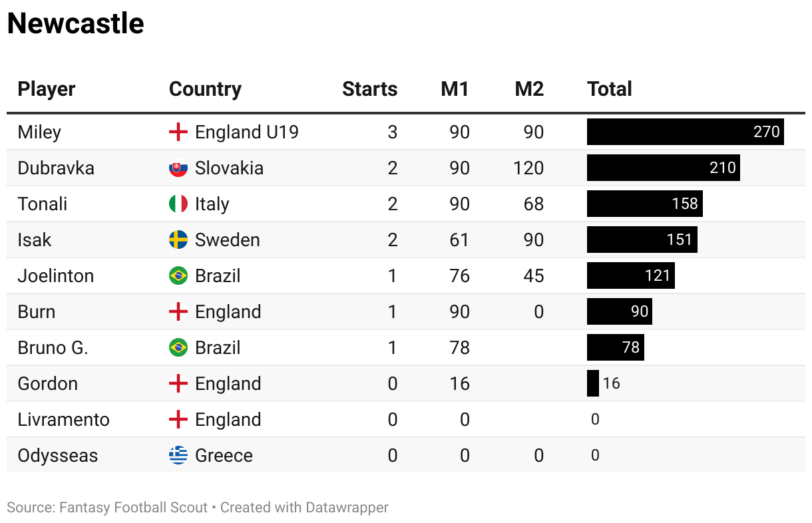Click the England flag icon in Burn row

pos(178,312)
